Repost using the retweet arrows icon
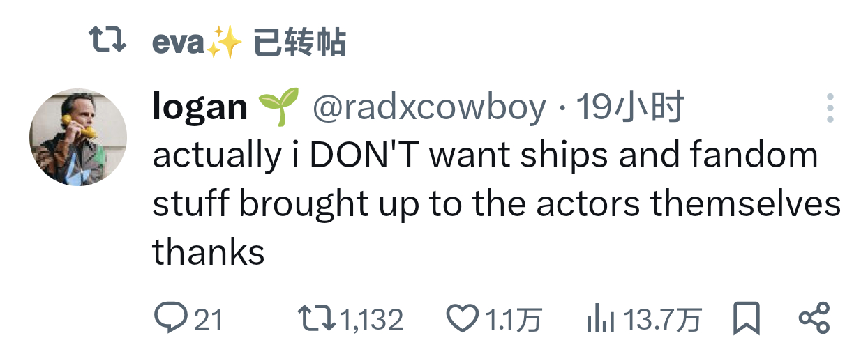Screen dimensions: 868x354 pyautogui.click(x=316, y=318)
